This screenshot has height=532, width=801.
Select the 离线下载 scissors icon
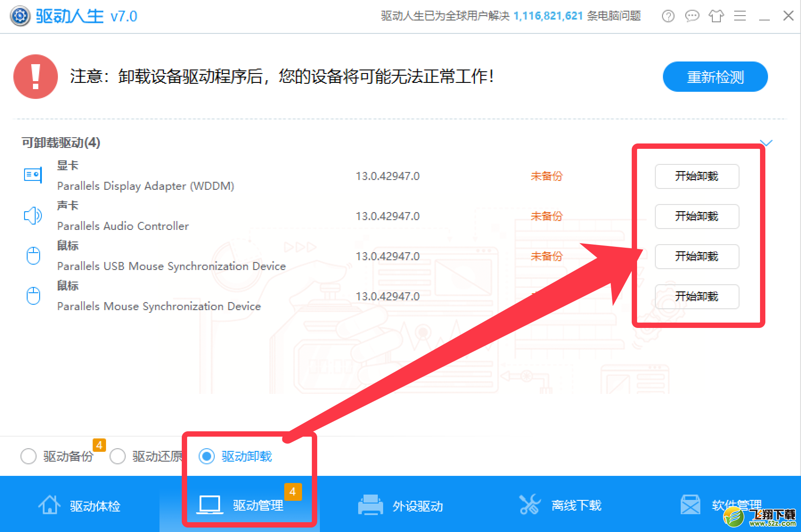530,505
